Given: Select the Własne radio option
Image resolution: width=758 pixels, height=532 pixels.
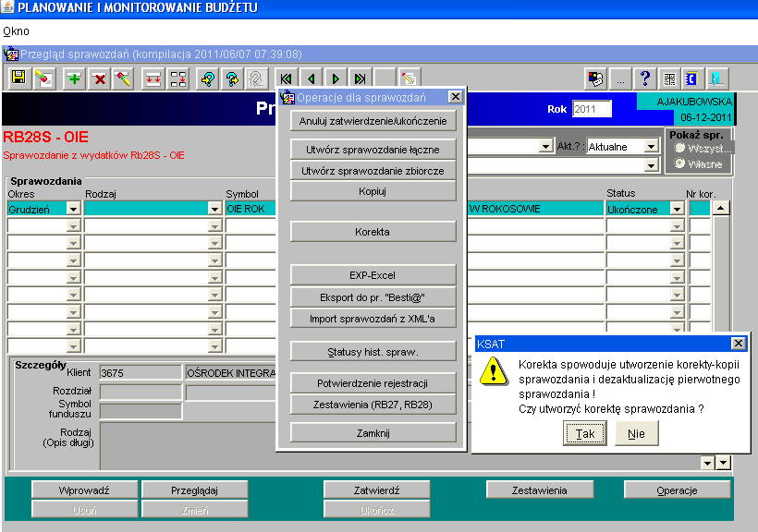Looking at the screenshot, I should (679, 163).
